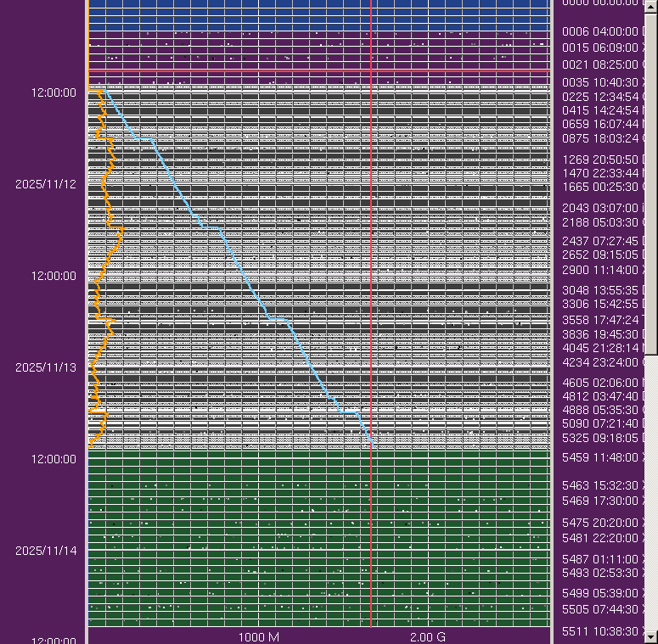The width and height of the screenshot is (658, 644).
Task: Click the empty scrollbar track below the thumb
Action: tap(651, 492)
